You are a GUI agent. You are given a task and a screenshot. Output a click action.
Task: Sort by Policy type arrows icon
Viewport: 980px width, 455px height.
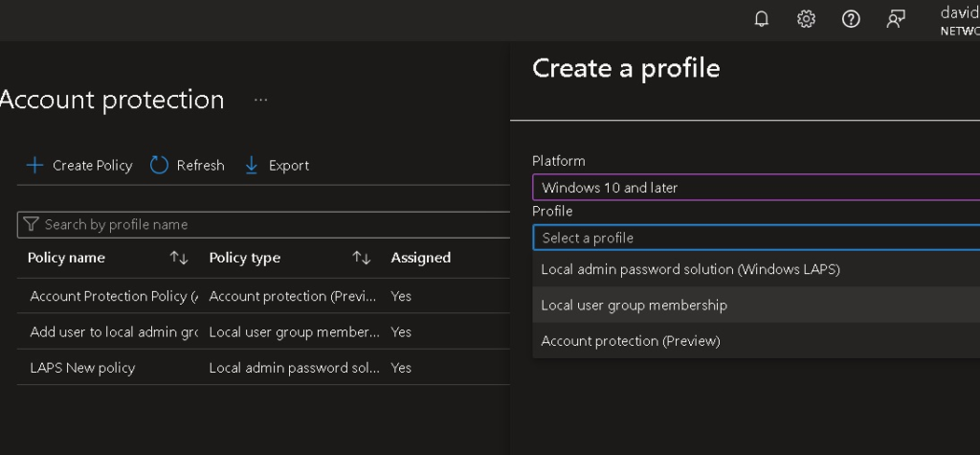(361, 258)
